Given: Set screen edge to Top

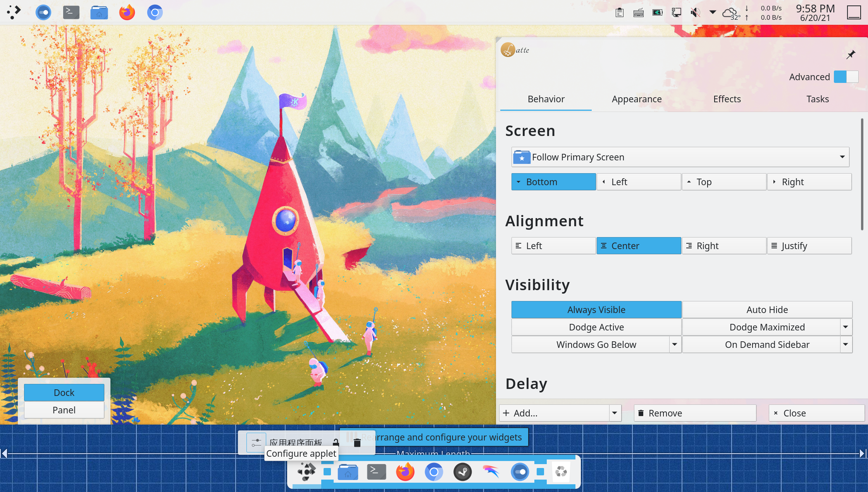Looking at the screenshot, I should click(x=724, y=182).
